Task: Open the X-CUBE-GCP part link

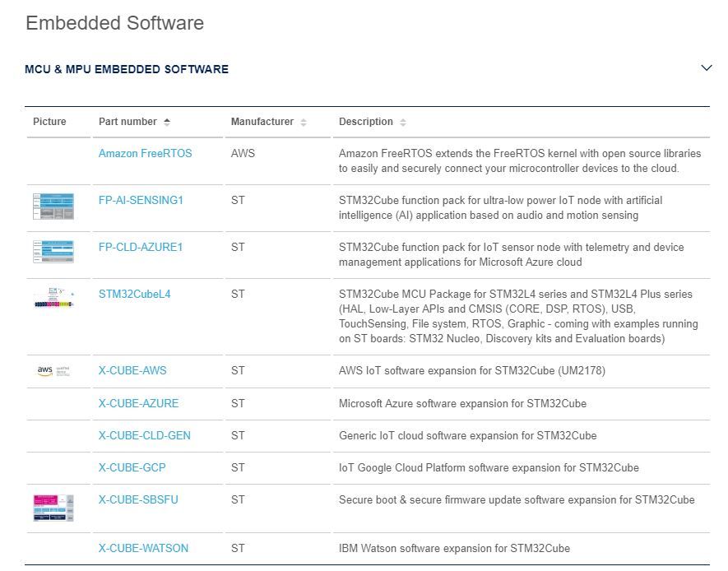Action: point(132,467)
